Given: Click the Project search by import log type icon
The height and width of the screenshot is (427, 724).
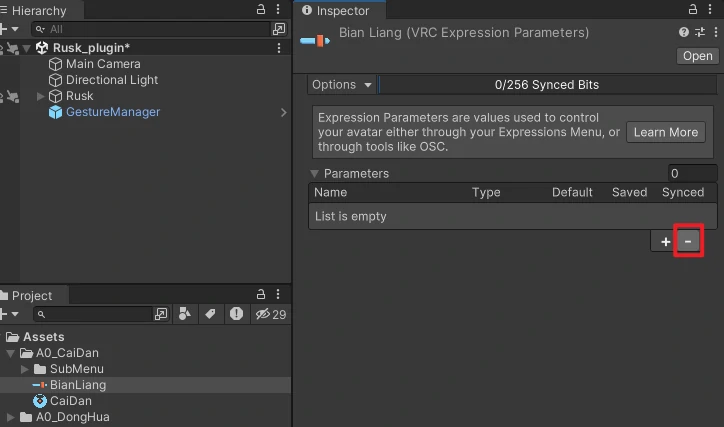Looking at the screenshot, I should coord(236,314).
